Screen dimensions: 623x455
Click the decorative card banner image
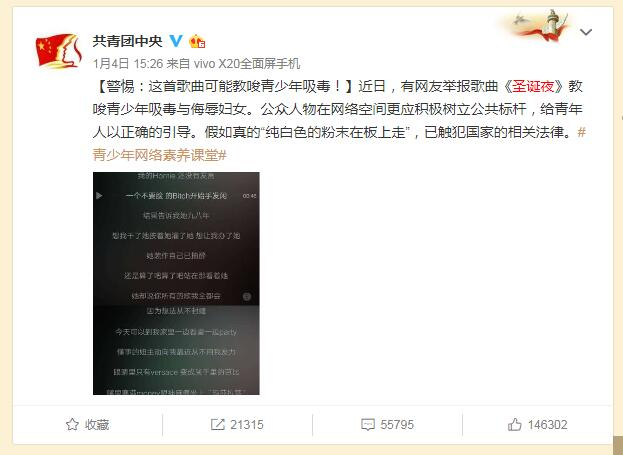click(x=537, y=25)
